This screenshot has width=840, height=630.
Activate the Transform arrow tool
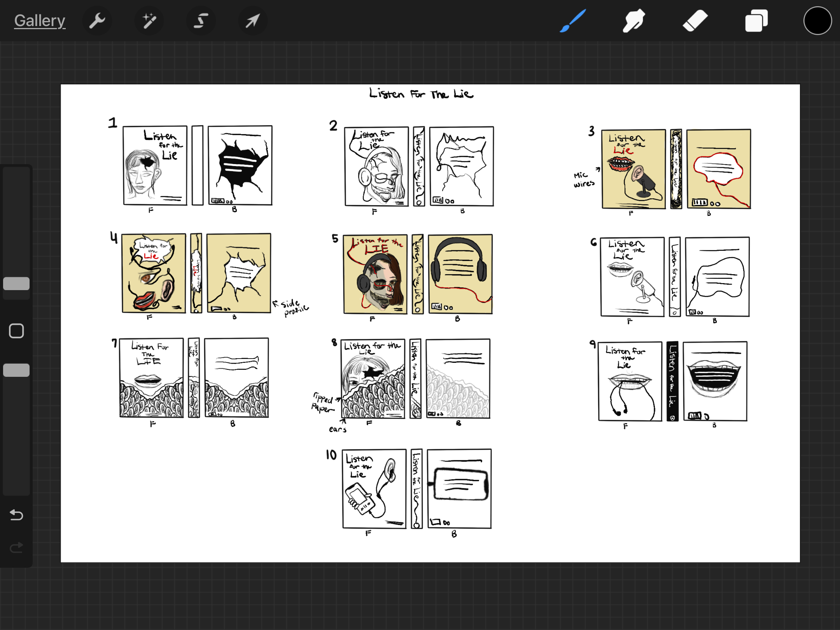(x=252, y=21)
